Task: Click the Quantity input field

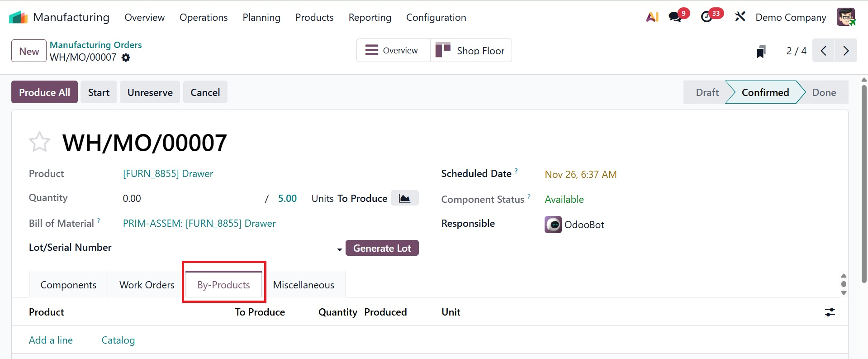Action: tap(190, 198)
